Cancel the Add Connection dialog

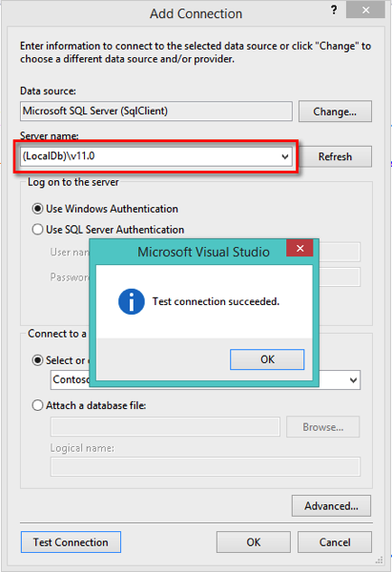coord(335,542)
